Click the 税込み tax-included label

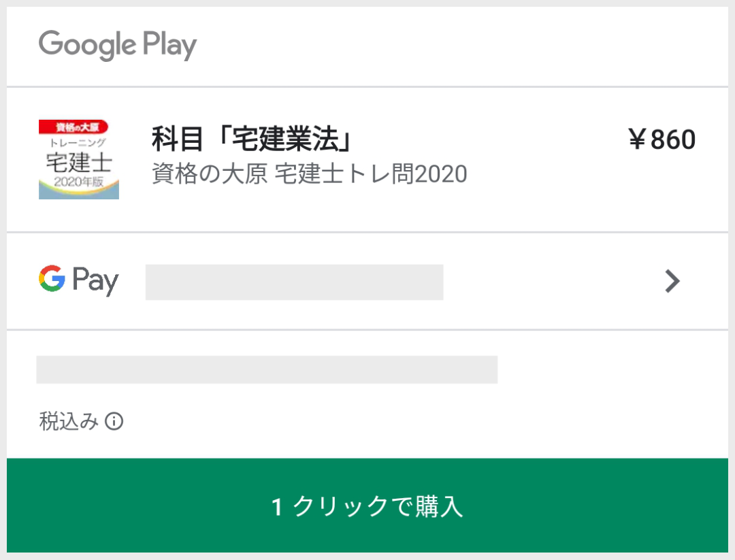coord(69,421)
